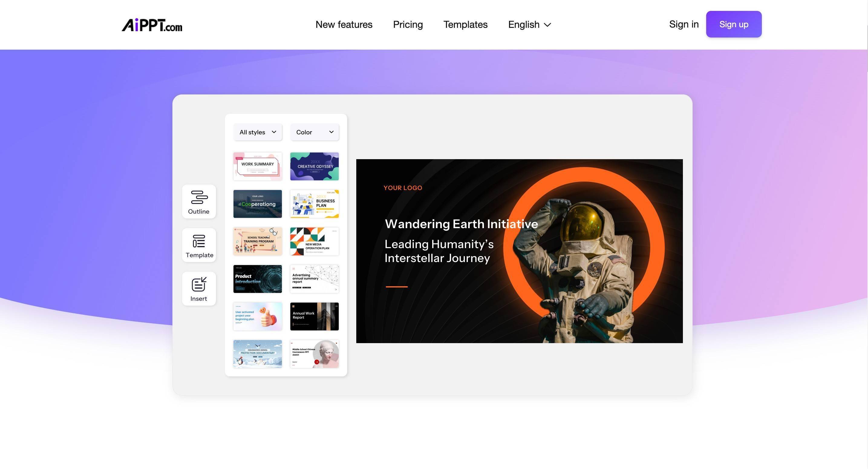Open the Templates menu item
This screenshot has height=469, width=868.
pyautogui.click(x=465, y=25)
